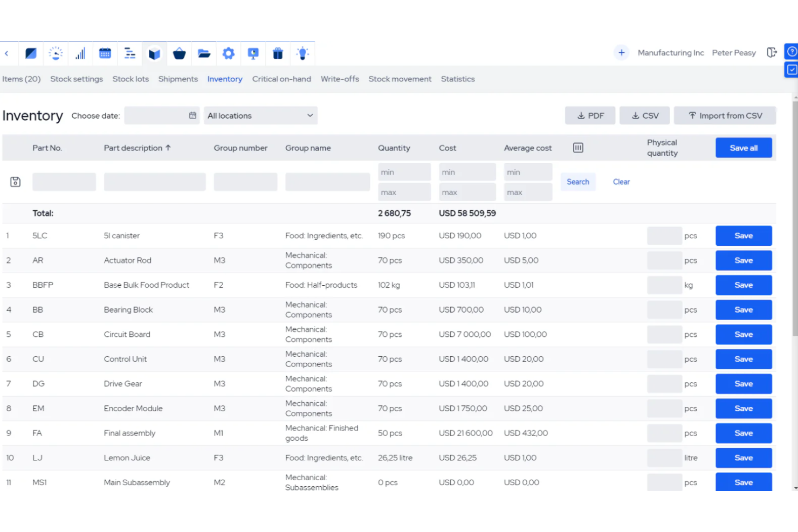Open the All locations dropdown

260,115
